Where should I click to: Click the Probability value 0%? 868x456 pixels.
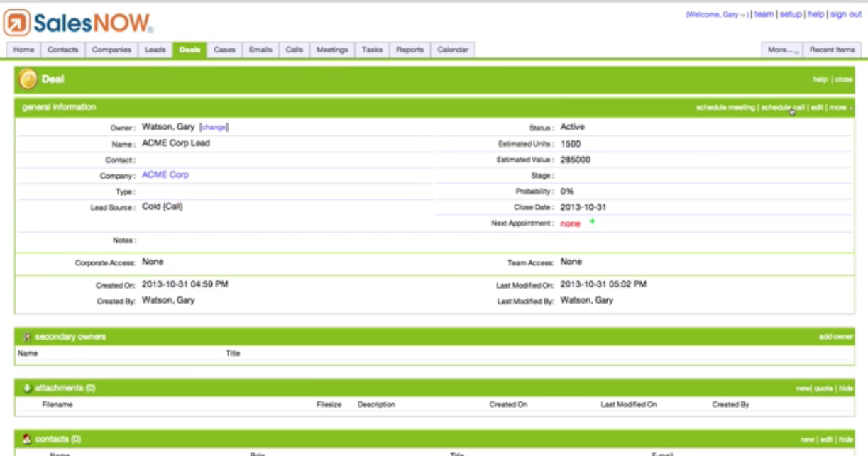click(x=567, y=191)
